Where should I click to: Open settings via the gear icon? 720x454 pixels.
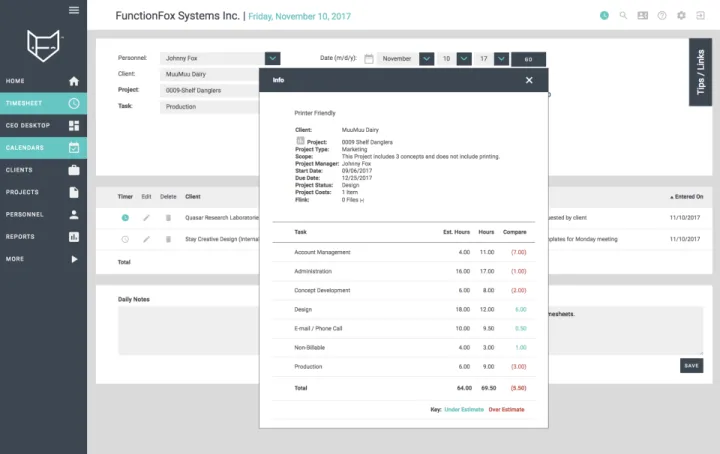681,16
